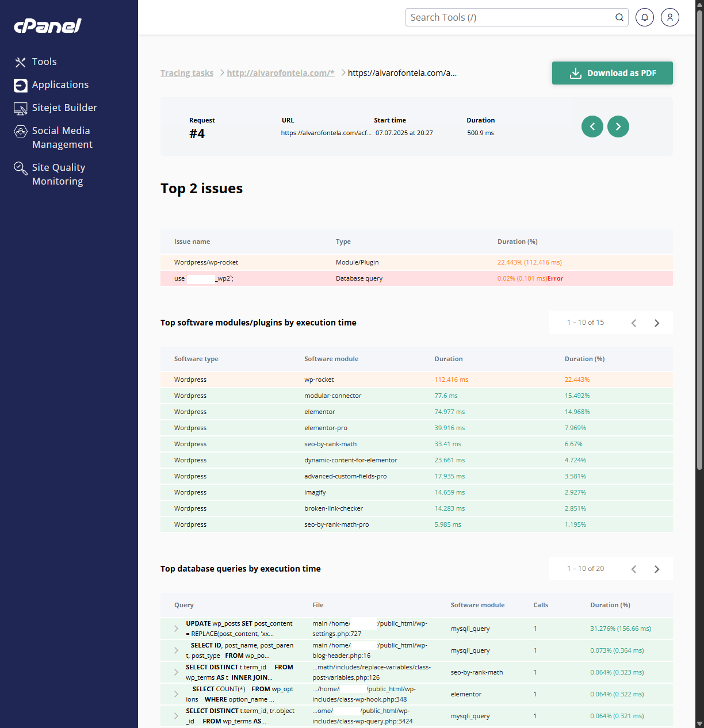Click the Software module header in plugins table
The width and height of the screenshot is (704, 728).
(x=331, y=359)
